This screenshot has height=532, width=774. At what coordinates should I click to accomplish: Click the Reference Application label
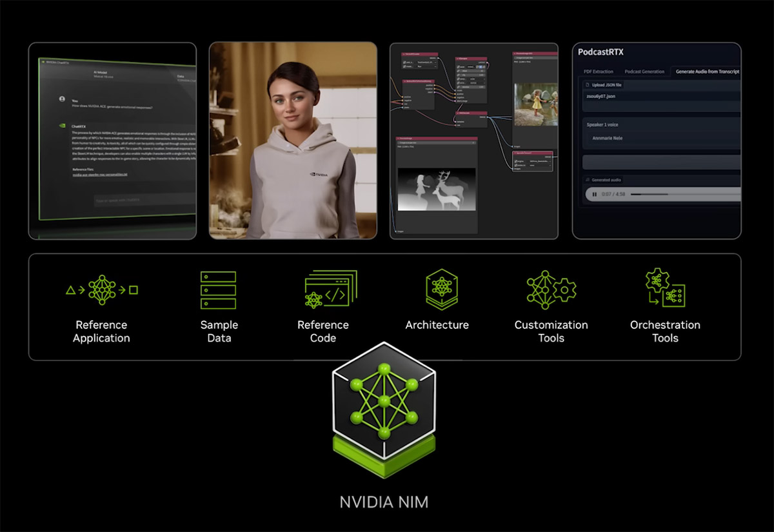click(x=101, y=331)
